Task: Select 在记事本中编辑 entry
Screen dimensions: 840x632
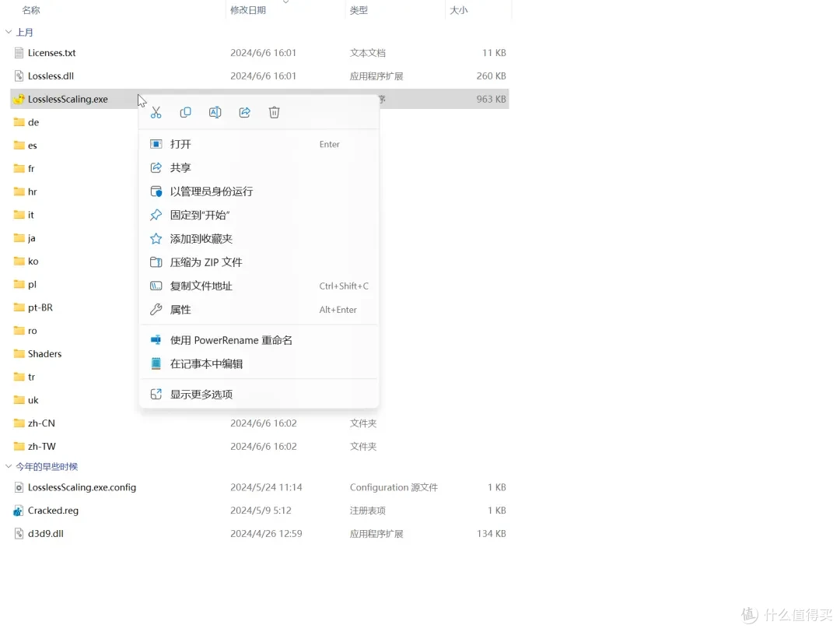Action: pos(259,363)
